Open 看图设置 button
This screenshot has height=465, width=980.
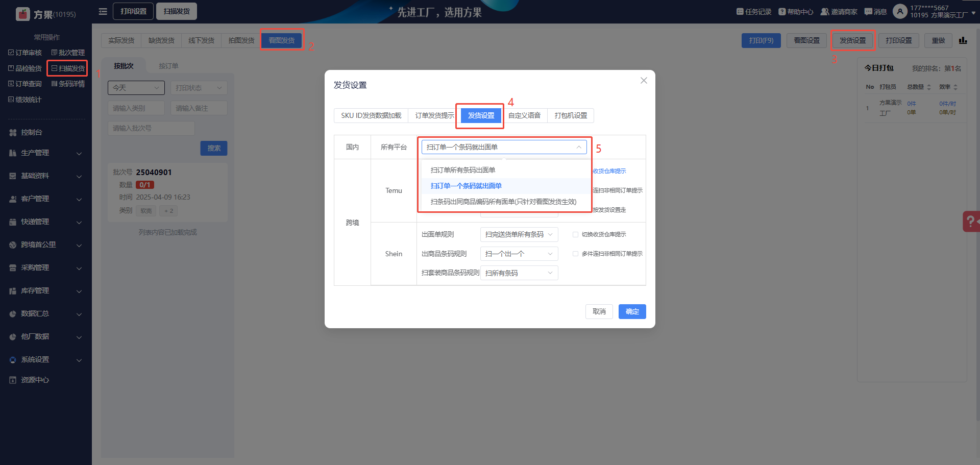[x=806, y=40]
